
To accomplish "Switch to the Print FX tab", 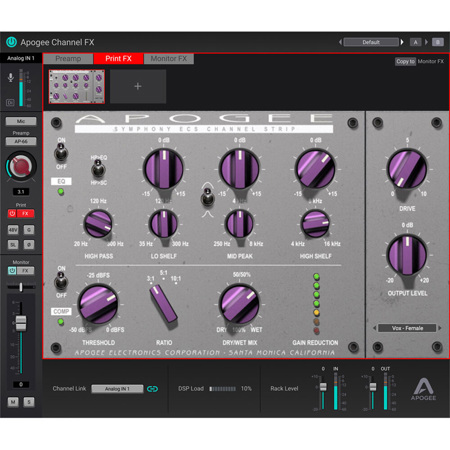I will [118, 59].
